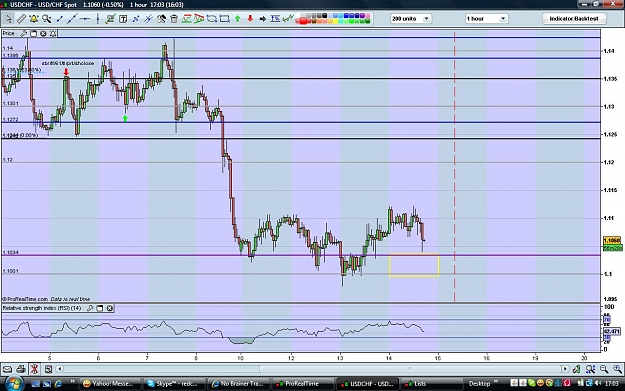Switch to the ProRealTime taskbar window
The width and height of the screenshot is (625, 391).
click(302, 383)
